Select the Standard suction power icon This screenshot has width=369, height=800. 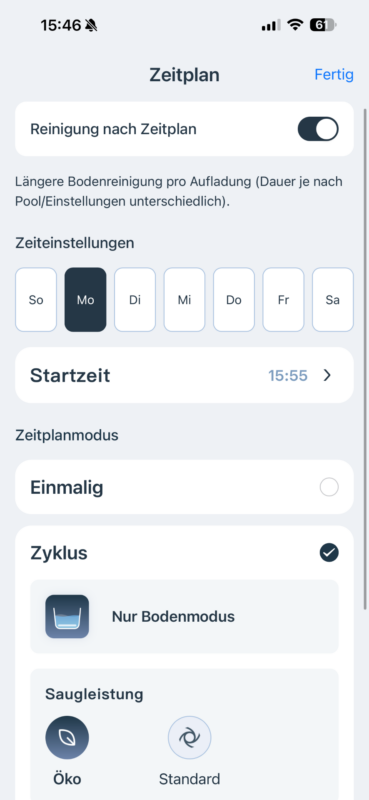(189, 737)
